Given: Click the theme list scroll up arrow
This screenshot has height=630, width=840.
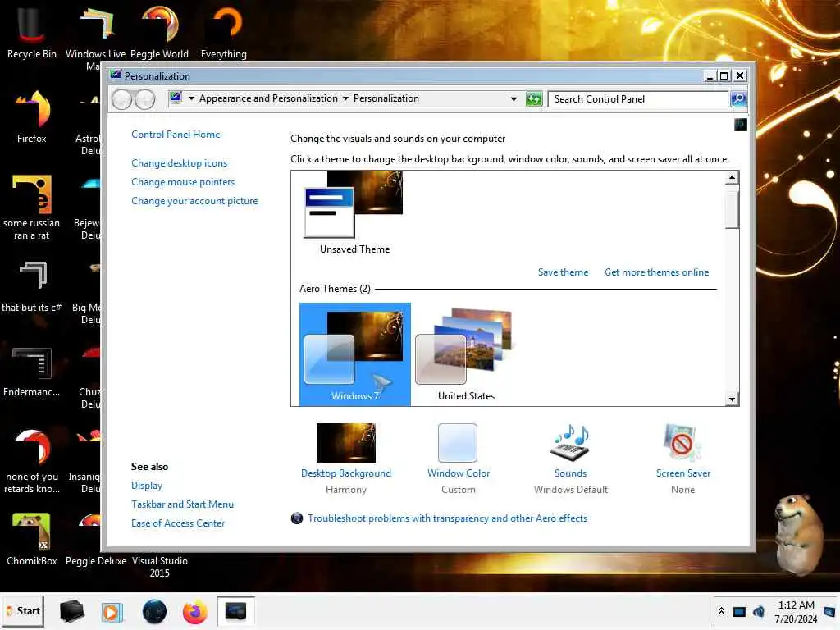Looking at the screenshot, I should point(732,177).
